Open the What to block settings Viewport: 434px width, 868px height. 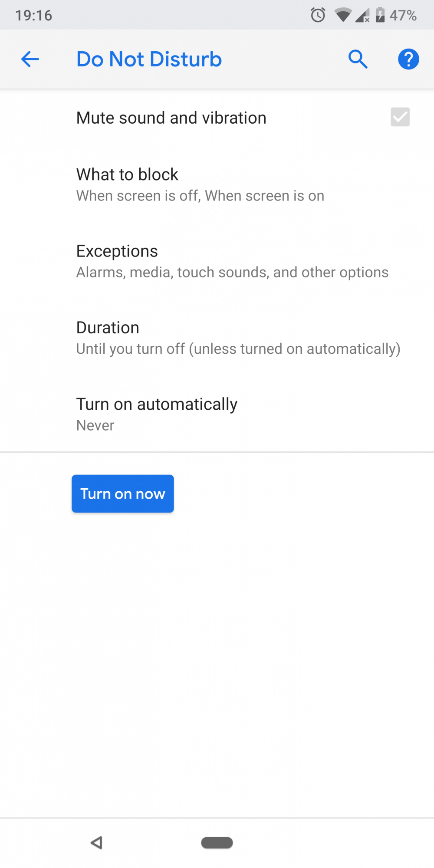217,184
